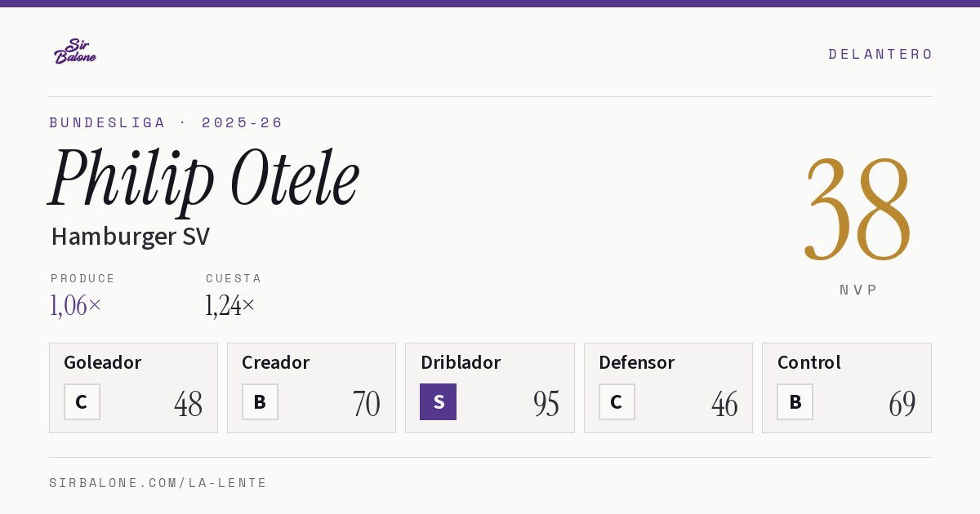Select the B grade badge under Control
This screenshot has height=514, width=980.
pyautogui.click(x=795, y=401)
